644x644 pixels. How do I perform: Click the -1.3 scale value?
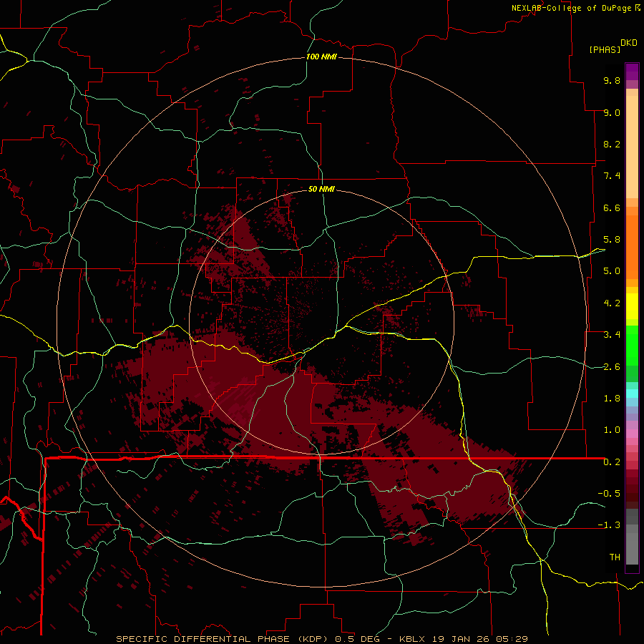click(x=609, y=525)
